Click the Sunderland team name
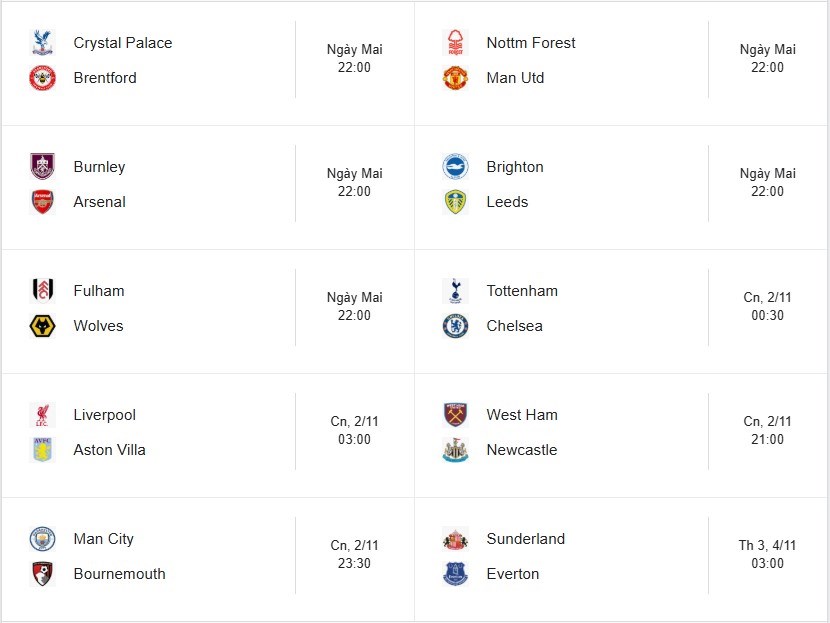The width and height of the screenshot is (830, 623). point(525,539)
